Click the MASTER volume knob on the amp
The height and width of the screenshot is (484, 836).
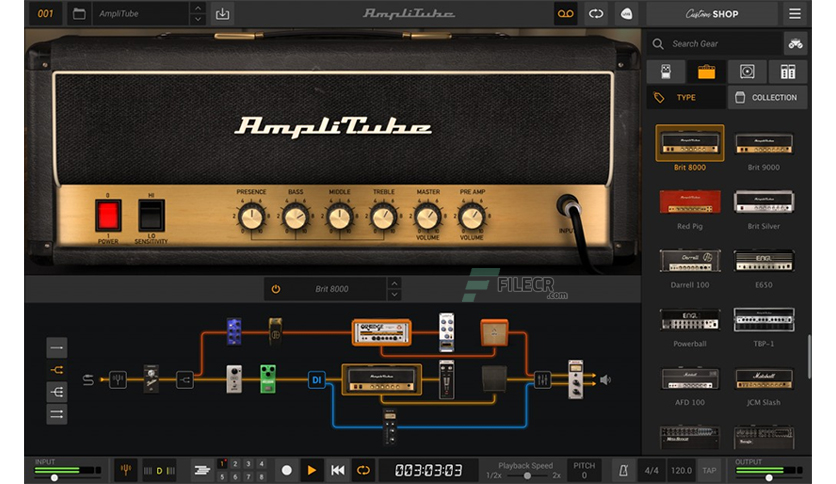click(427, 217)
